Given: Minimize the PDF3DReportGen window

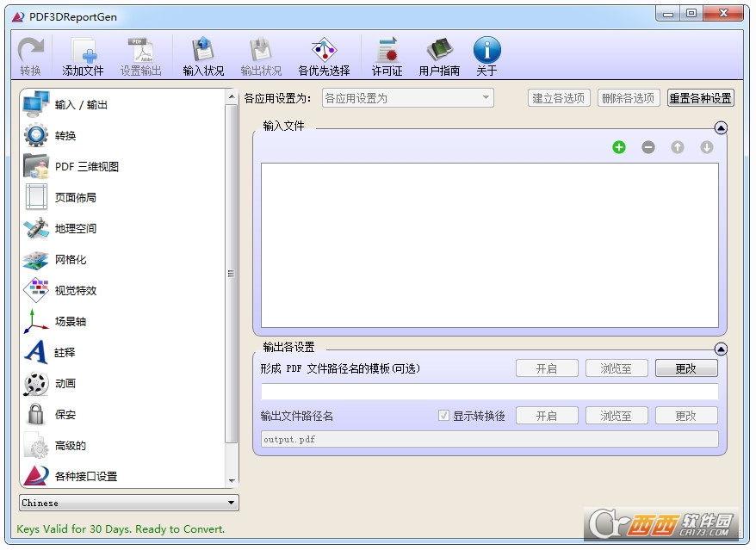Looking at the screenshot, I should (x=668, y=14).
